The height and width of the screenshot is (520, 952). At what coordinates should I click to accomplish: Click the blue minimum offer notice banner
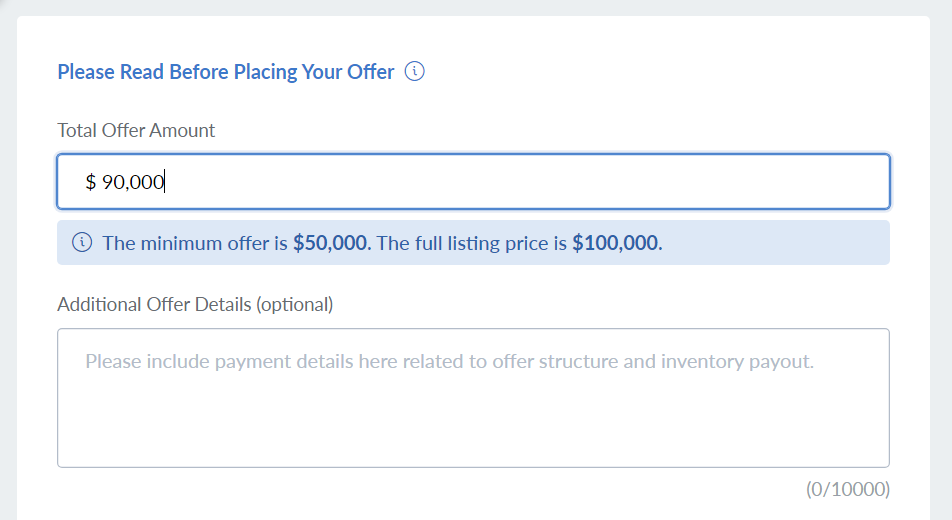click(474, 243)
